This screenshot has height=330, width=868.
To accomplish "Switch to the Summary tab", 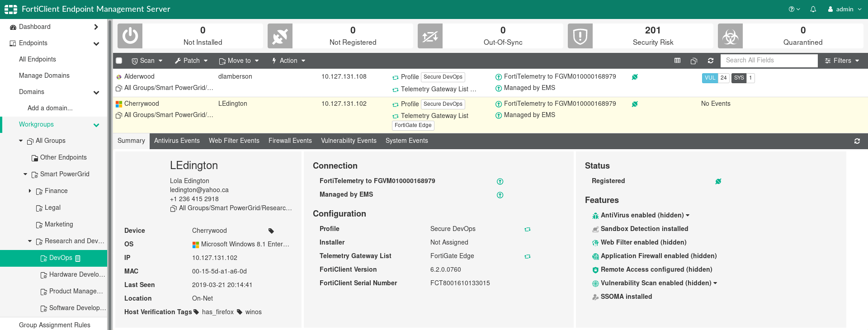I will click(x=131, y=141).
